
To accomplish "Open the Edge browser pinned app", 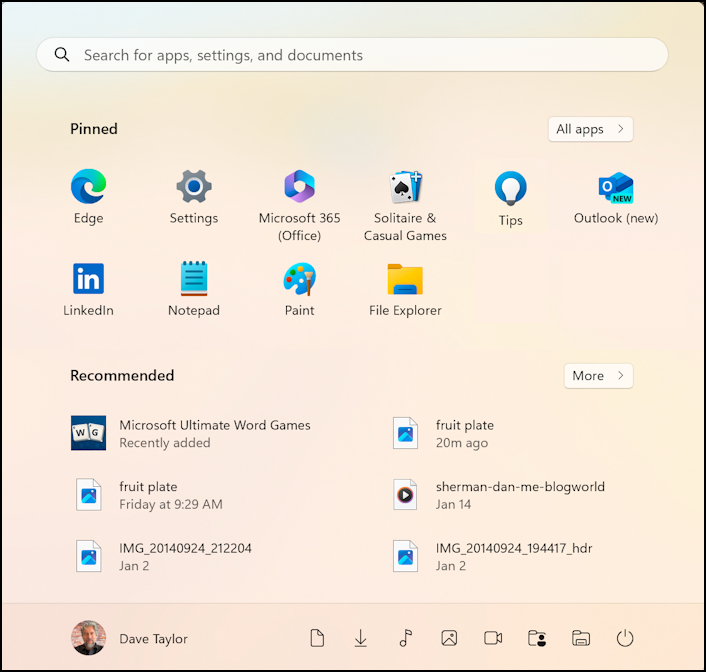I will point(89,197).
